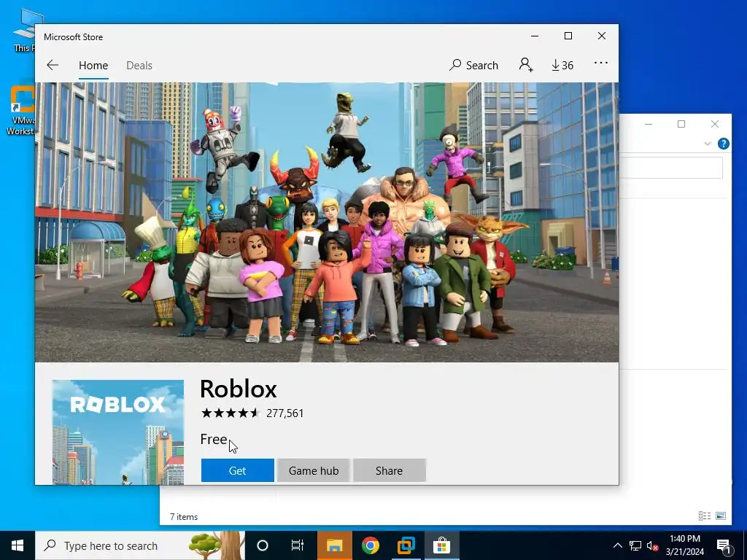Click the Free price label
Image resolution: width=747 pixels, height=560 pixels.
pyautogui.click(x=214, y=439)
